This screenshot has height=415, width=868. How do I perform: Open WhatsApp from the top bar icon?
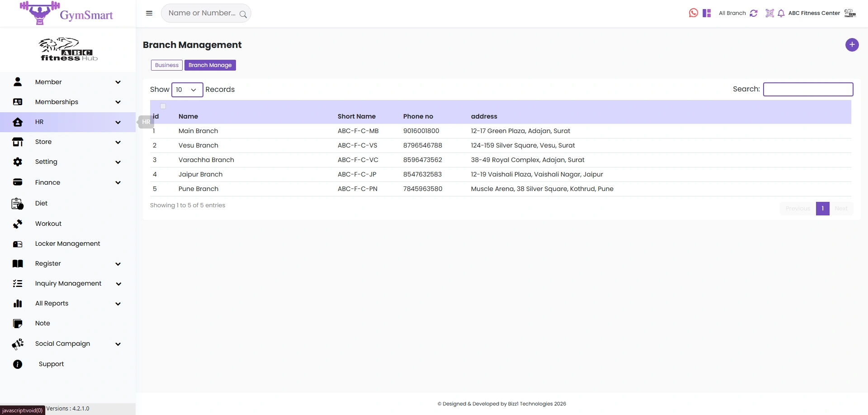693,13
